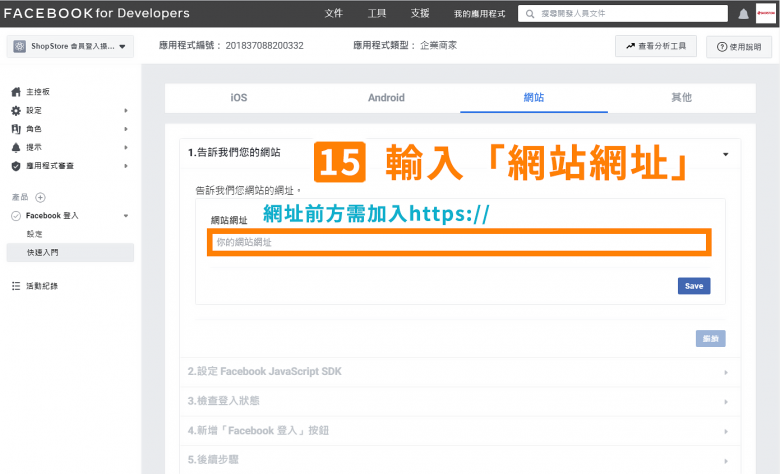Click the 你的網站網址 input field
Image resolution: width=780 pixels, height=474 pixels.
[x=459, y=243]
